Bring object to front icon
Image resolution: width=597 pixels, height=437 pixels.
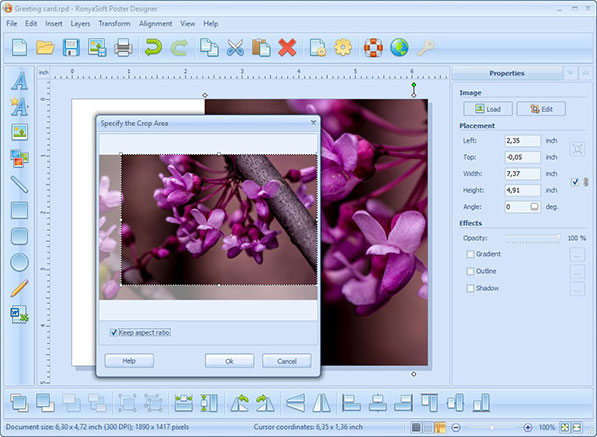pyautogui.click(x=19, y=403)
